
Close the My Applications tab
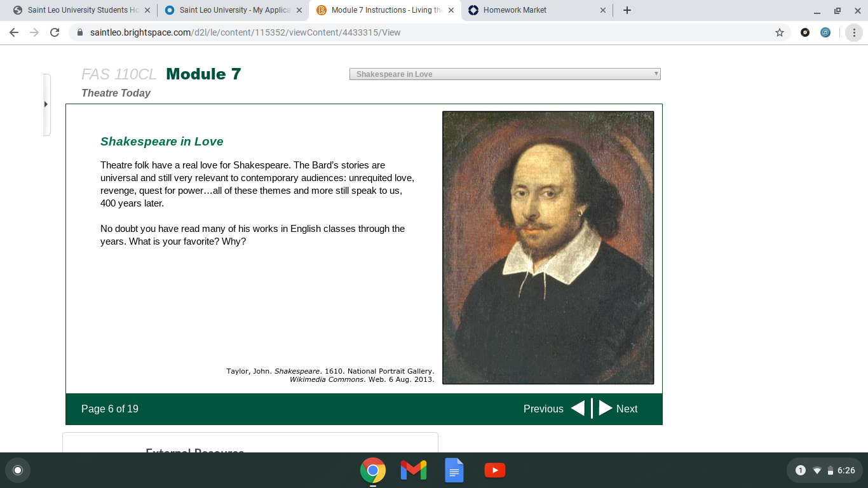point(299,10)
